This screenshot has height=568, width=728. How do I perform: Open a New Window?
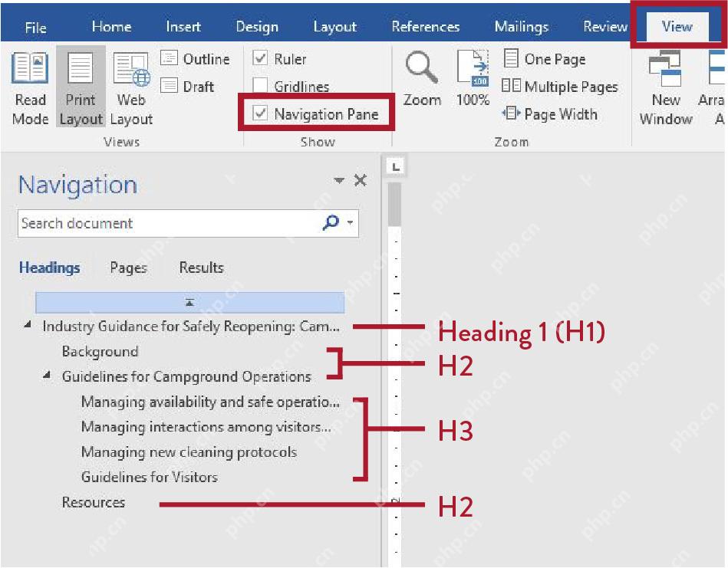(x=666, y=88)
